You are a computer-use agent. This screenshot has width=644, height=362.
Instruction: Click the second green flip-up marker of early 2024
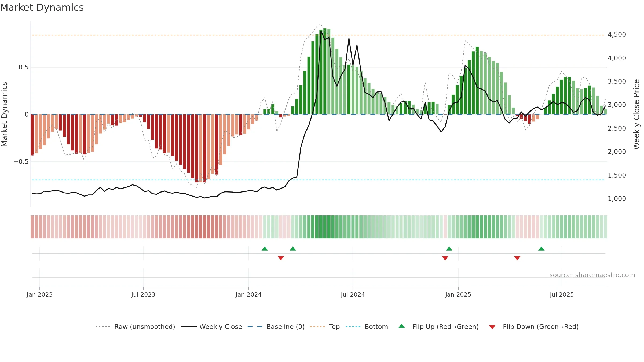pyautogui.click(x=293, y=249)
